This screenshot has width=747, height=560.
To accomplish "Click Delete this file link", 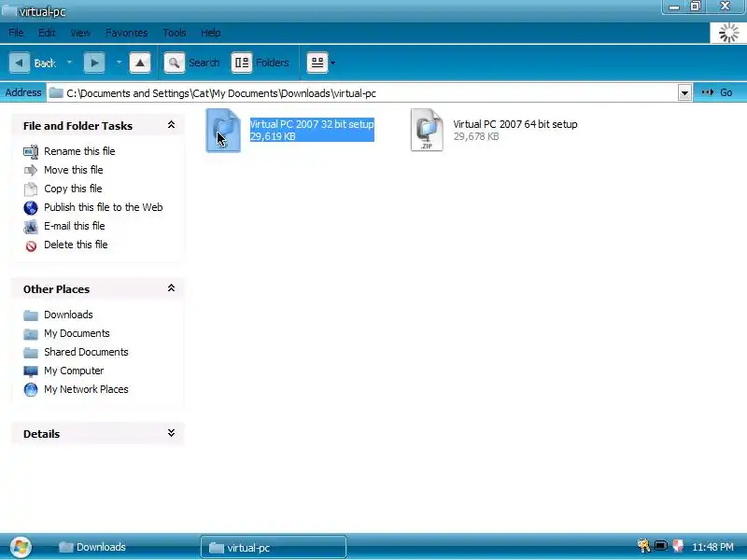I will pos(76,245).
